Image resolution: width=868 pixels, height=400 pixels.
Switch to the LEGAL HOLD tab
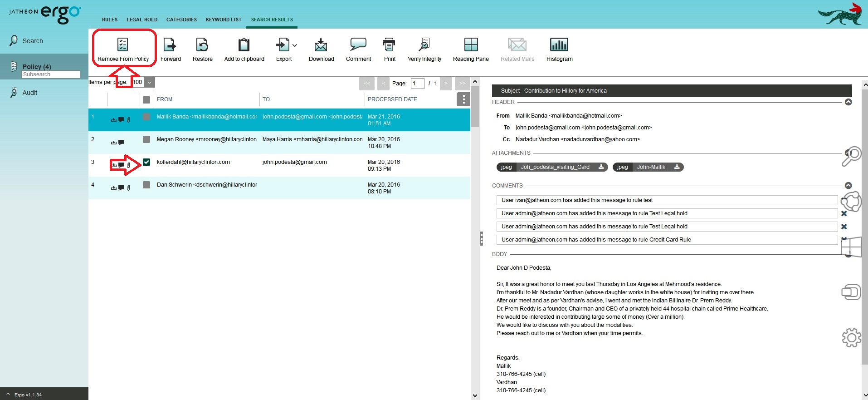coord(142,20)
